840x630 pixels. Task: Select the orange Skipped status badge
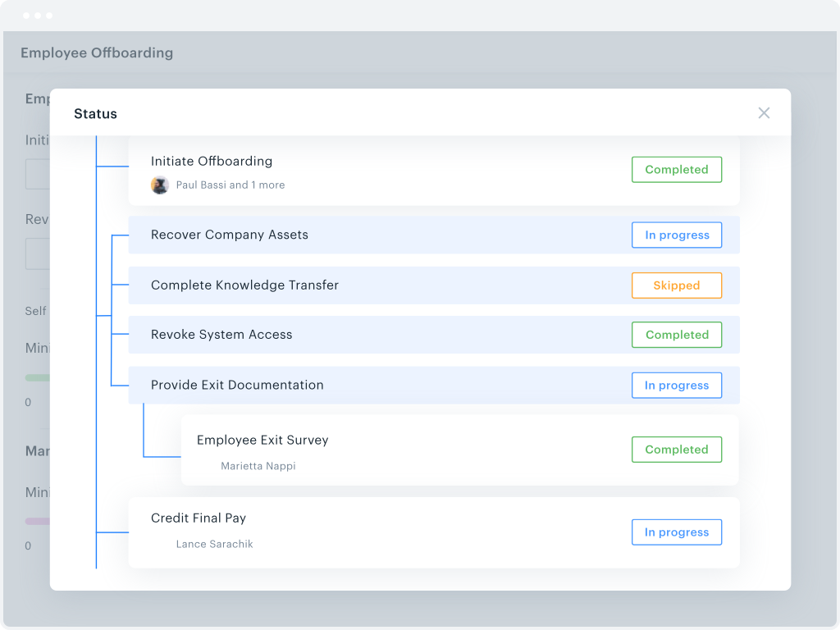676,285
